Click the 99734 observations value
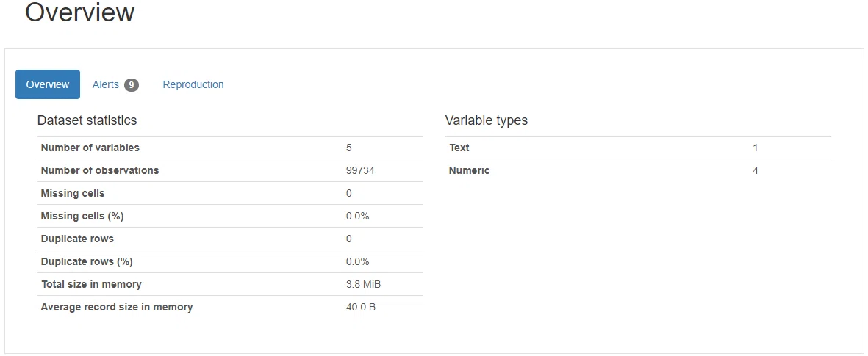The image size is (868, 356). click(x=360, y=170)
